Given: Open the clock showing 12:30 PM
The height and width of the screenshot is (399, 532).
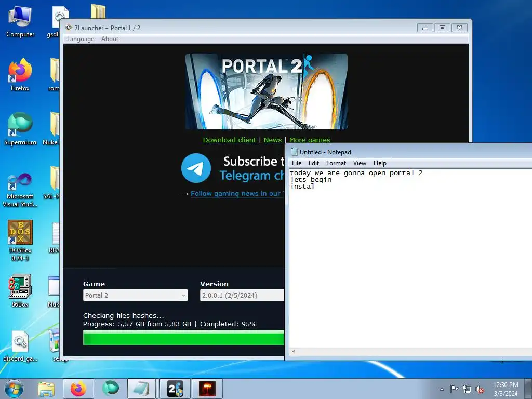Looking at the screenshot, I should click(x=506, y=389).
